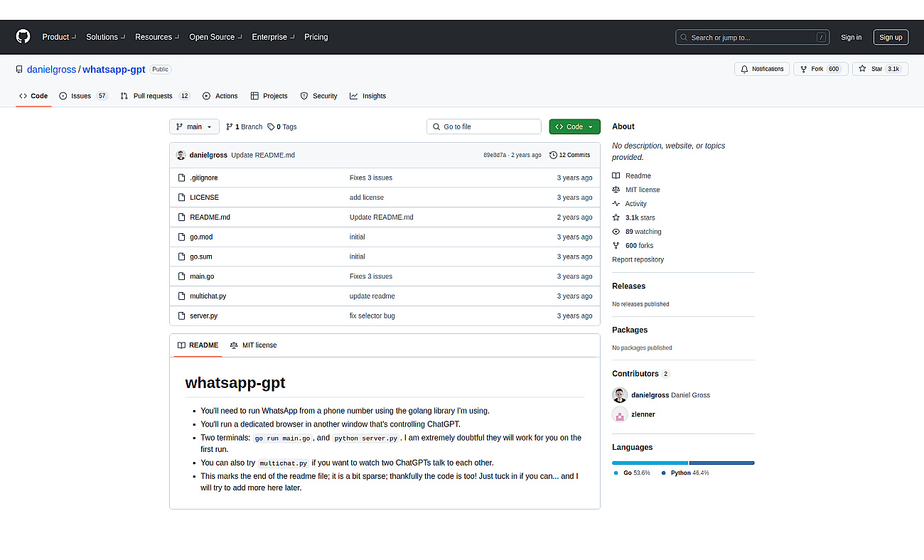924x560 pixels.
Task: Click the GitHub logo icon
Action: [x=23, y=37]
